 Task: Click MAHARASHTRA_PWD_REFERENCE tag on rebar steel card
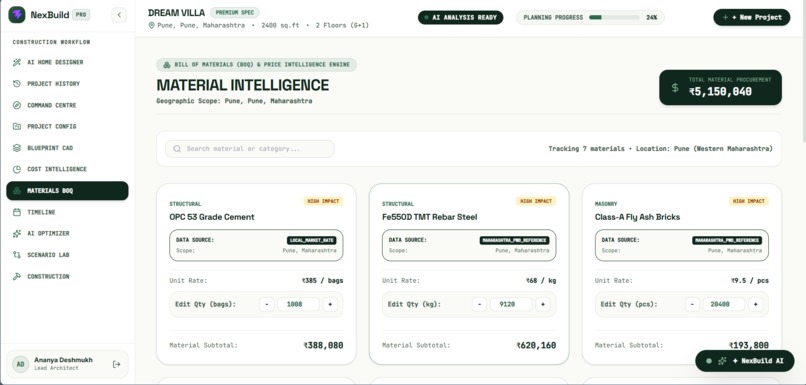tap(515, 240)
